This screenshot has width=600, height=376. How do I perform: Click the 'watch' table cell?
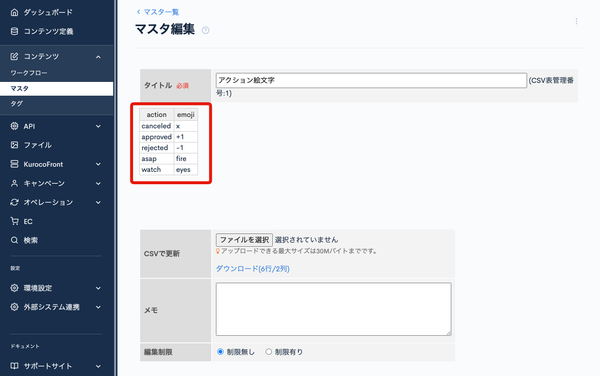click(x=157, y=169)
